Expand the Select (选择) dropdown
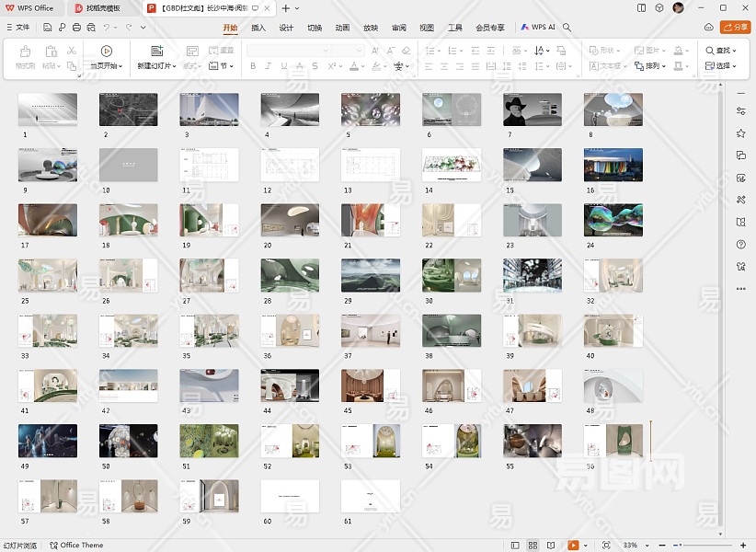 (x=721, y=66)
